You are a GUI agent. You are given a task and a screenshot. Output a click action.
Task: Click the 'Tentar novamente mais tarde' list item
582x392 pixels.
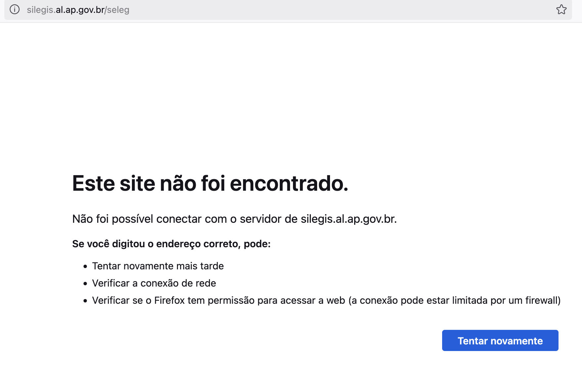coord(158,266)
